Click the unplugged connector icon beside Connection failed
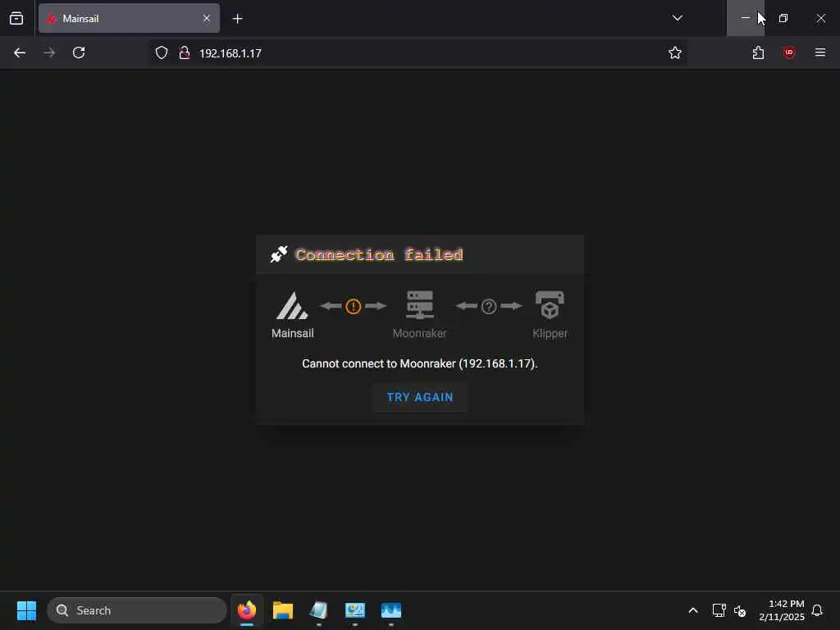 point(279,254)
